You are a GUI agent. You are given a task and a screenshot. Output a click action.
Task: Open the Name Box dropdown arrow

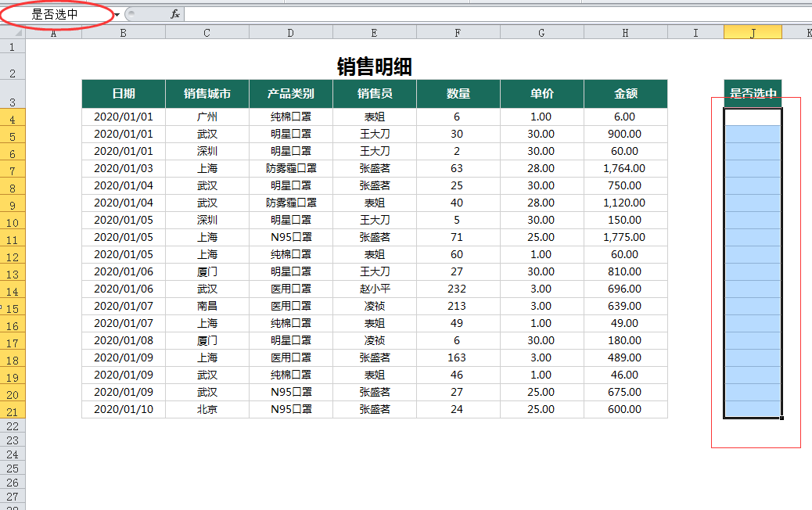[x=117, y=15]
